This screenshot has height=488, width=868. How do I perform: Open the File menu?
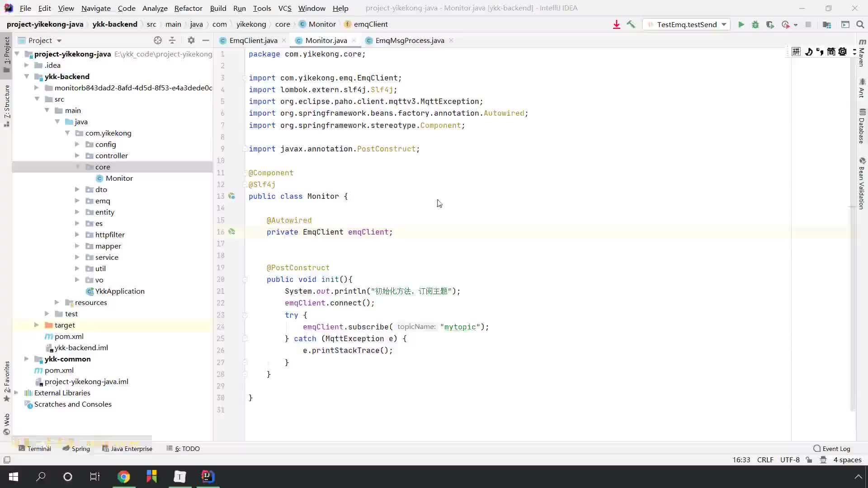25,8
